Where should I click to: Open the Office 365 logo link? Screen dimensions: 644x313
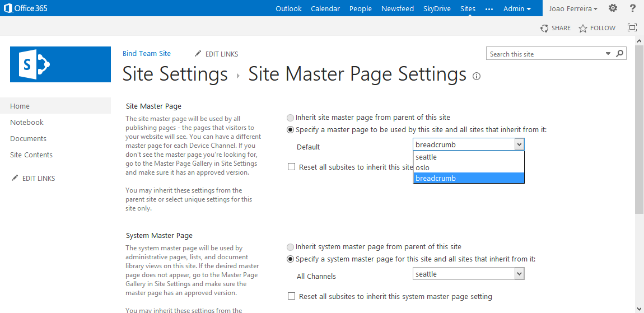pyautogui.click(x=25, y=8)
